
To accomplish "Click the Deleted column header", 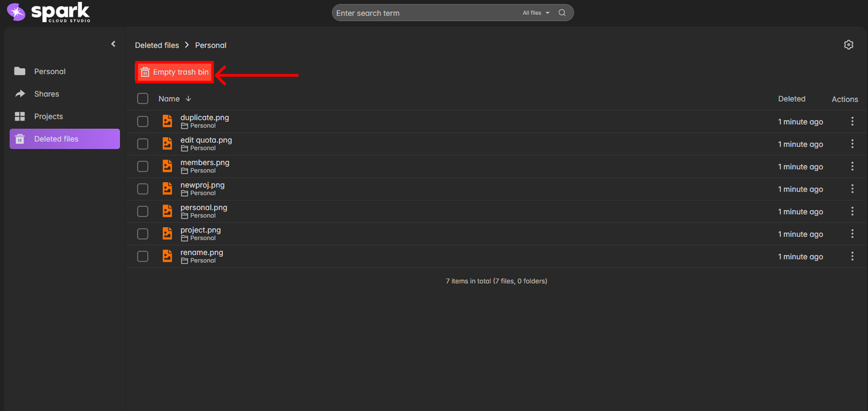I will [x=791, y=99].
